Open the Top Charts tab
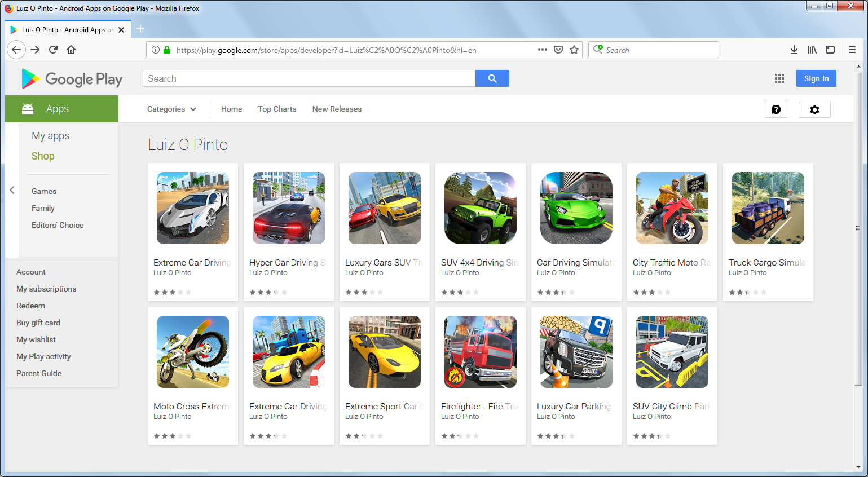 [x=277, y=109]
